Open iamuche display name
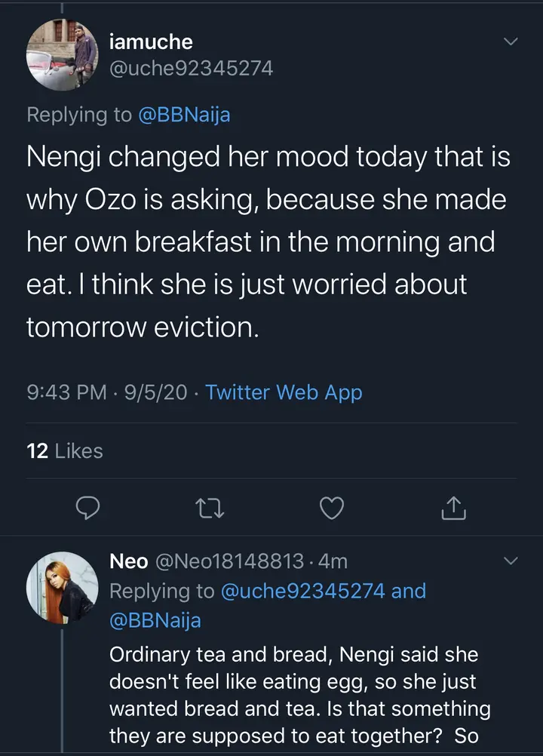Screen dimensions: 543x756 tap(152, 42)
